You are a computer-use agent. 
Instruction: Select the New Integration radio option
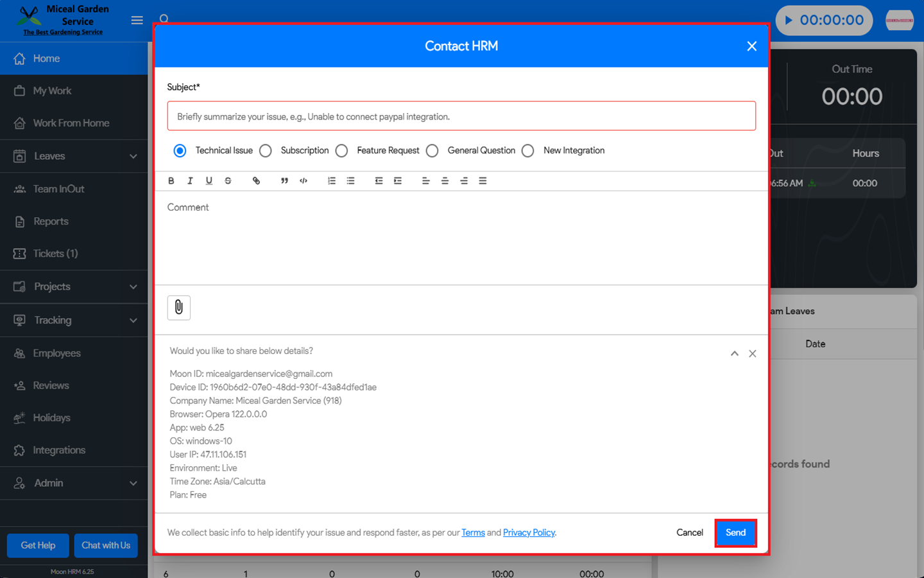(528, 151)
